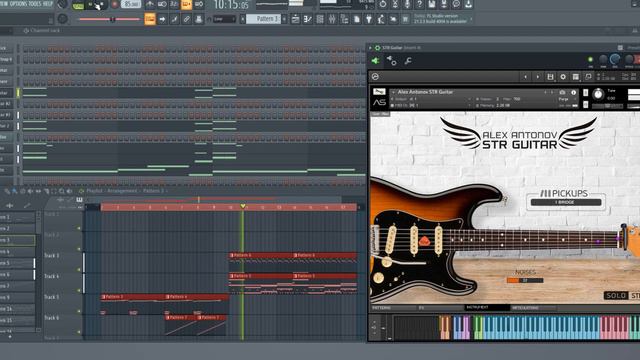Click the undo history icon at top

tap(382, 4)
